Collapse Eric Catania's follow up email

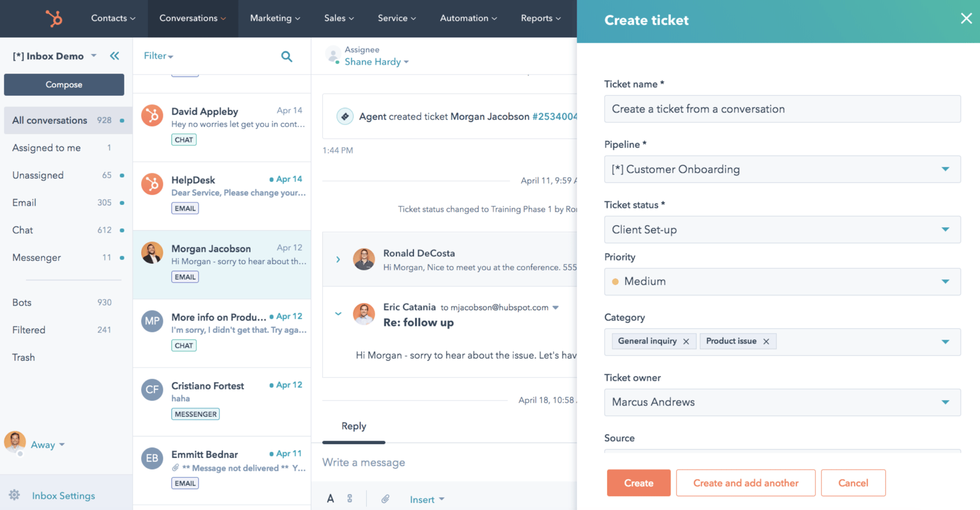(x=338, y=314)
